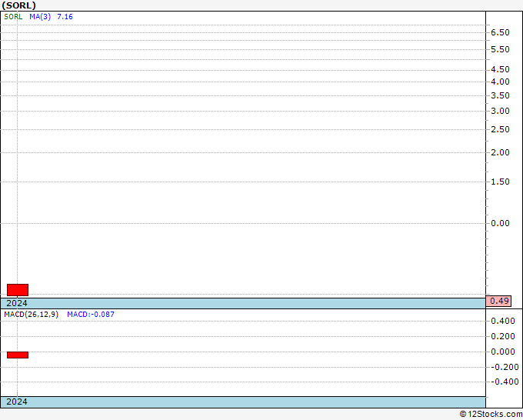Screen dimensions: 523x420
Task: Click the red MACD histogram bar
Action: [x=18, y=355]
